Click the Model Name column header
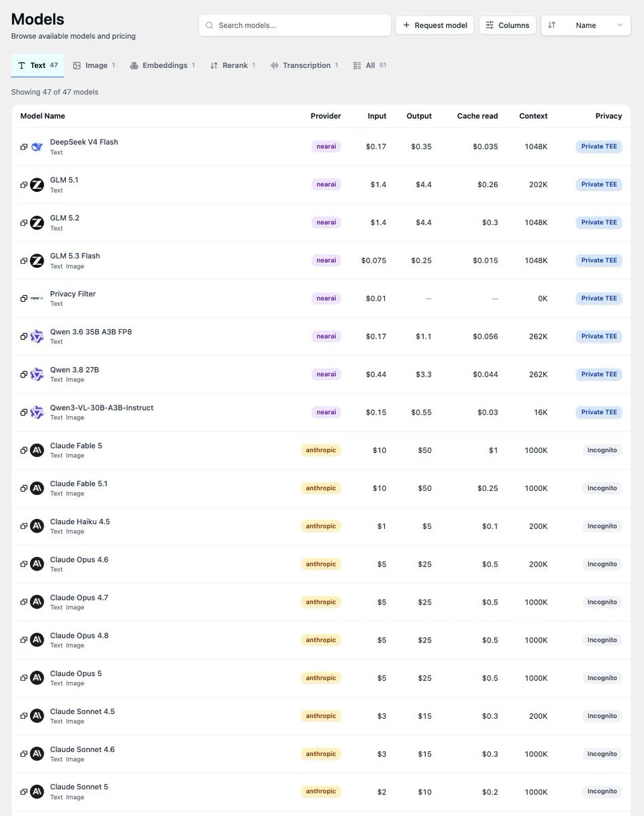This screenshot has height=816, width=644. click(x=43, y=116)
